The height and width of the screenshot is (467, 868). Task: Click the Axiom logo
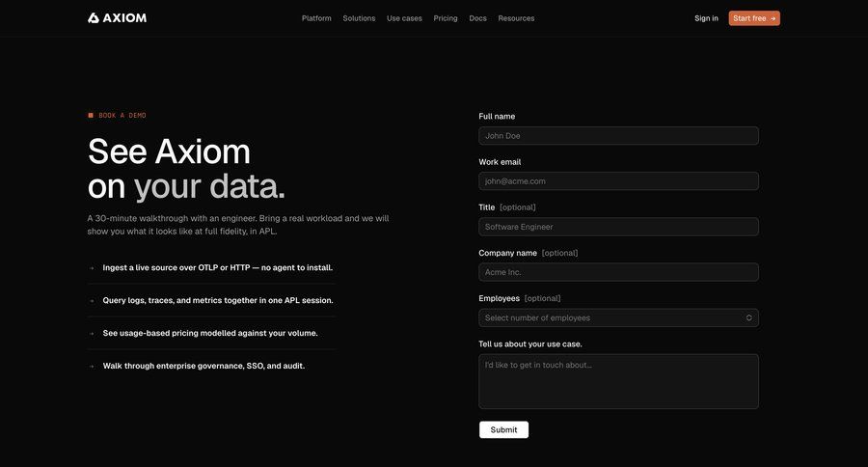118,18
